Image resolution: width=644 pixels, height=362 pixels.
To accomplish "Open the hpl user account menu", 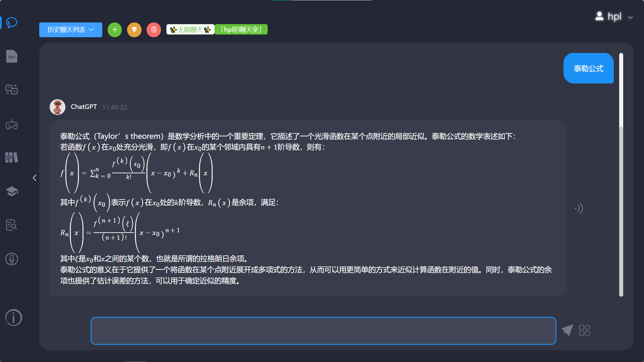I will tap(614, 16).
